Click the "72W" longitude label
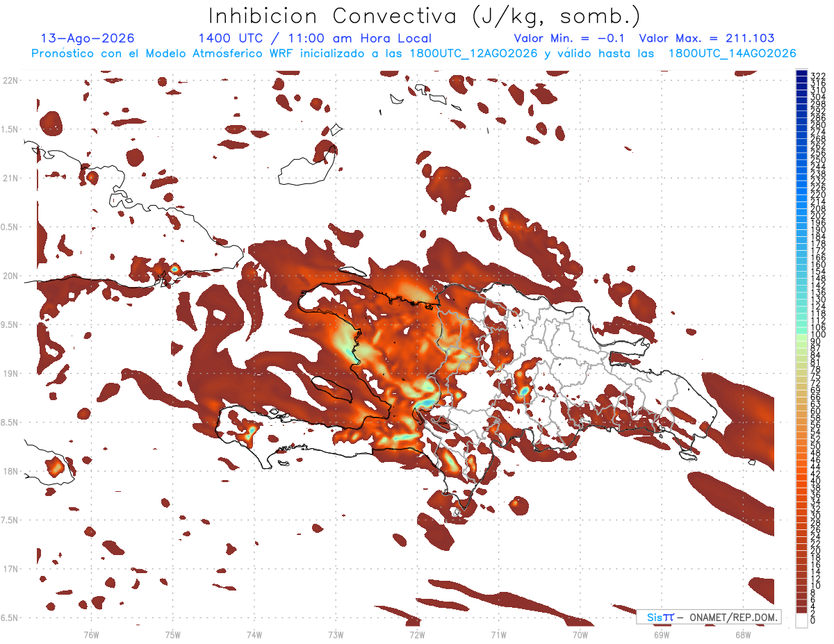The height and width of the screenshot is (644, 834). (416, 634)
